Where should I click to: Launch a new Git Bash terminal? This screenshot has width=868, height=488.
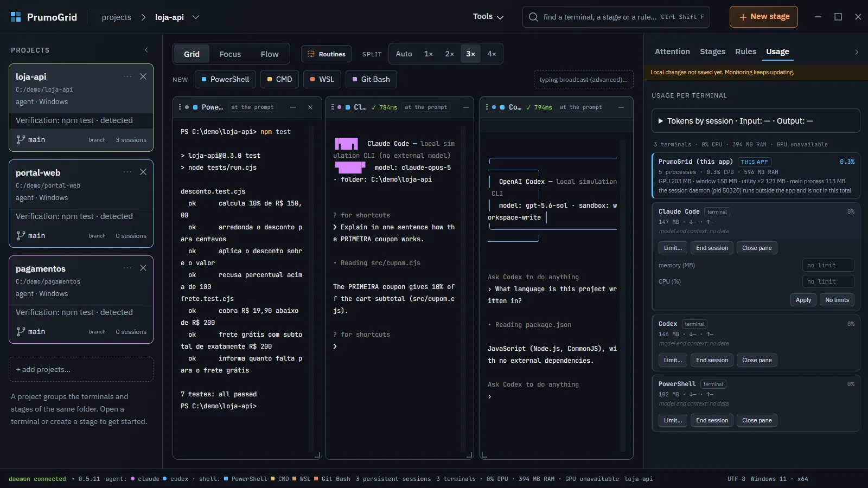coord(371,79)
